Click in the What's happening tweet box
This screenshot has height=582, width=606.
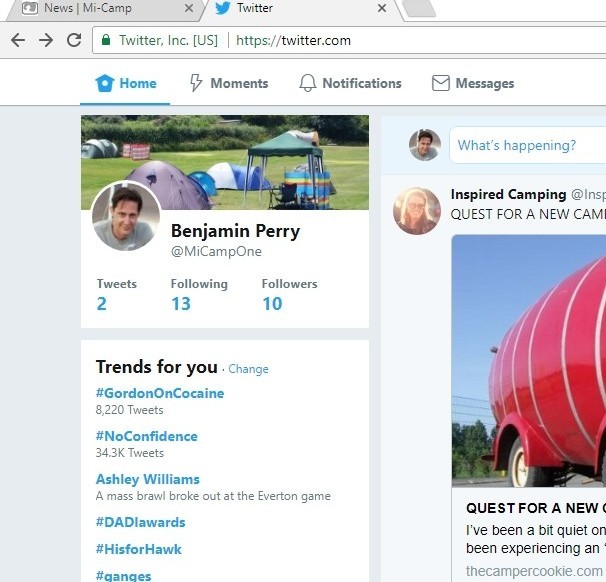[x=525, y=145]
